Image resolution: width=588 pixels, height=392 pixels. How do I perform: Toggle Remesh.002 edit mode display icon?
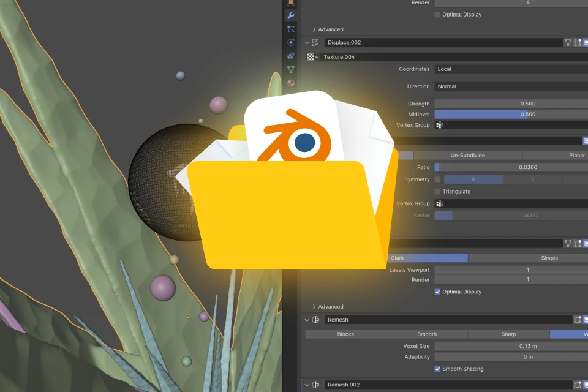pos(578,385)
